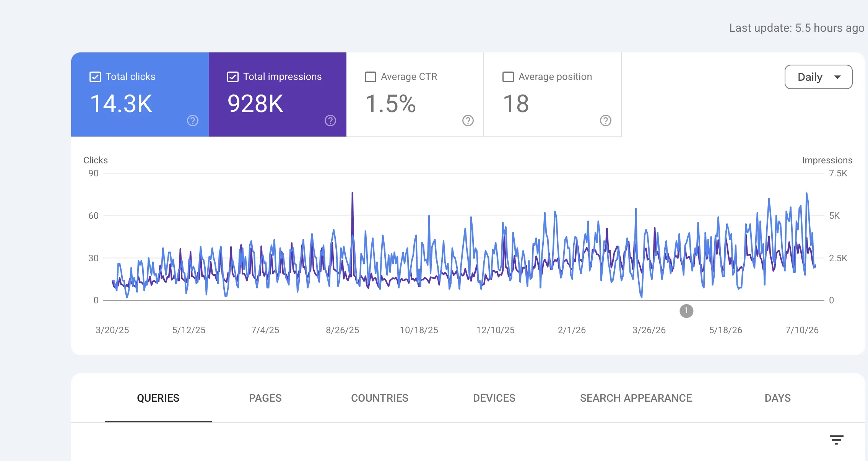This screenshot has width=868, height=461.
Task: Click the 928K total impressions value
Action: pos(255,104)
